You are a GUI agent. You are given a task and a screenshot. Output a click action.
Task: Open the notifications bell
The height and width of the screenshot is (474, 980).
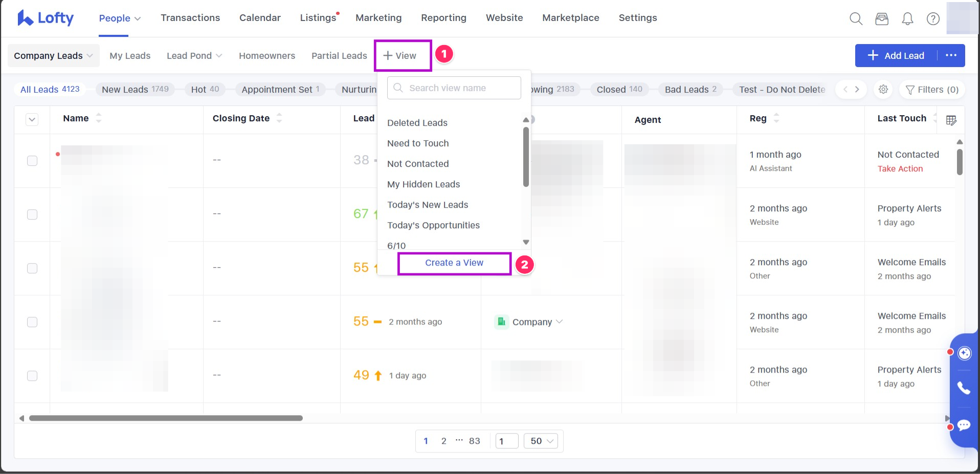pos(907,19)
